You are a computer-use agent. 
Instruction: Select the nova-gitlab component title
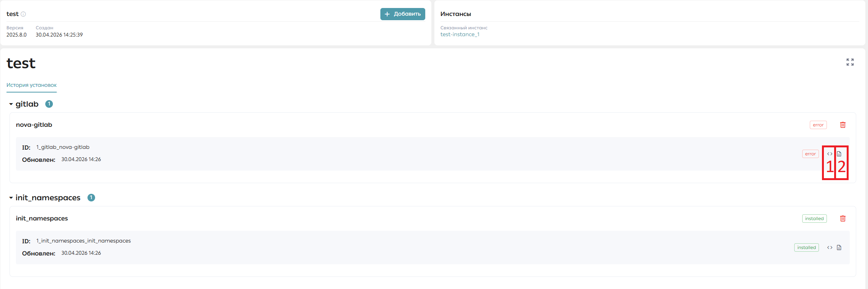34,125
